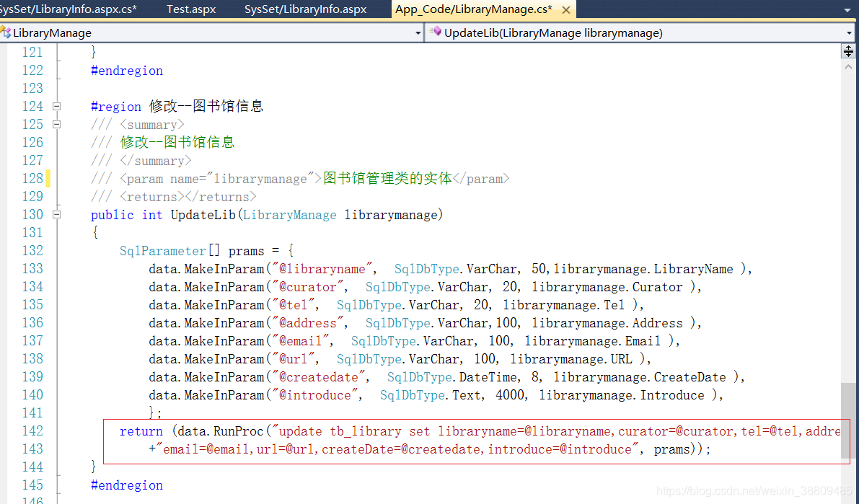This screenshot has height=504, width=859.
Task: Open the LibraryManage class dropdown
Action: pyautogui.click(x=418, y=33)
